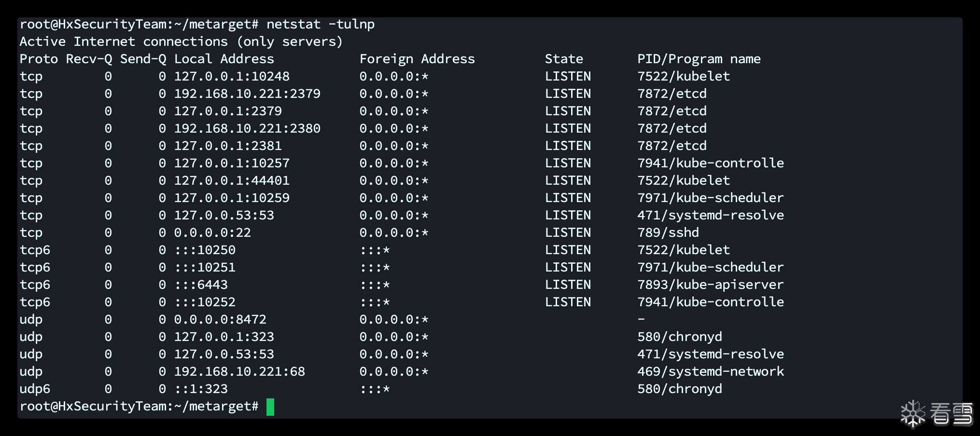
Task: Click the ::1:323 local address
Action: [x=201, y=389]
